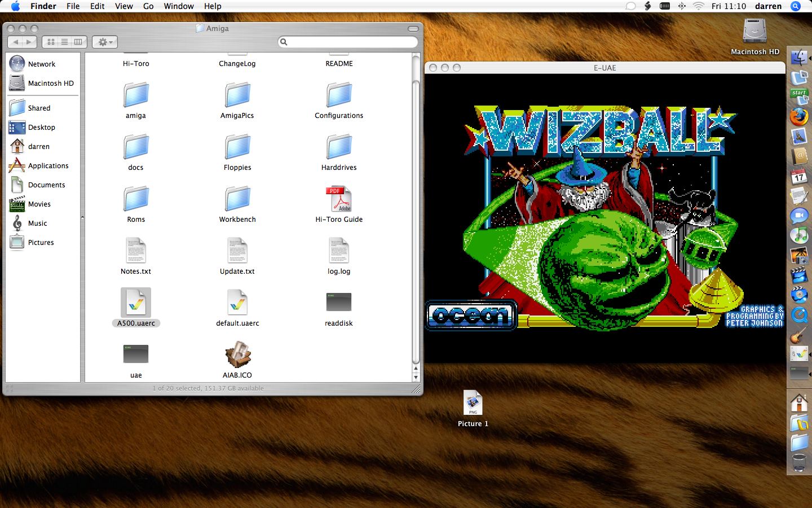Screen dimensions: 812x508
Task: Select the readdisk executable icon
Action: [x=339, y=302]
